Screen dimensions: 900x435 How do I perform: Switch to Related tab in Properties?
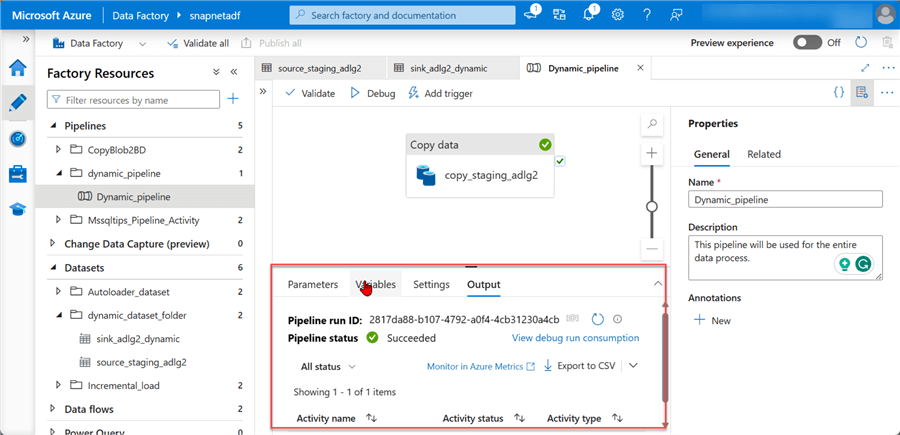click(764, 154)
